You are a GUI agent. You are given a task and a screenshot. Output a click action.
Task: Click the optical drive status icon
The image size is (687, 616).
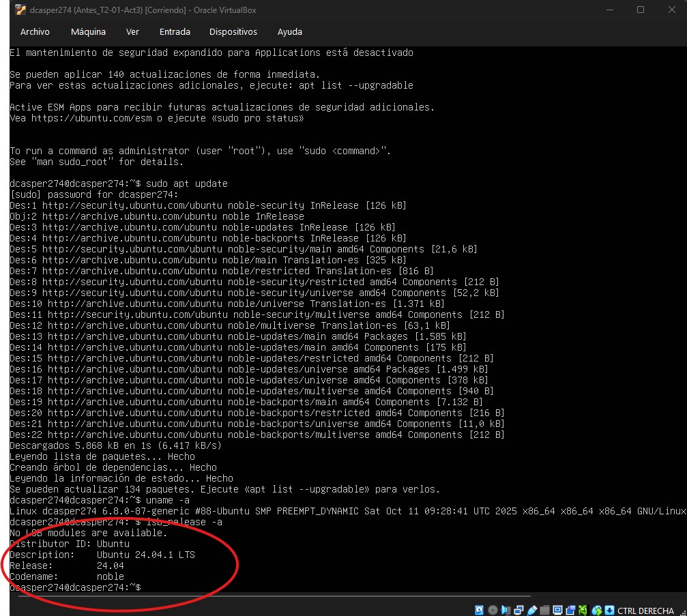tap(493, 610)
